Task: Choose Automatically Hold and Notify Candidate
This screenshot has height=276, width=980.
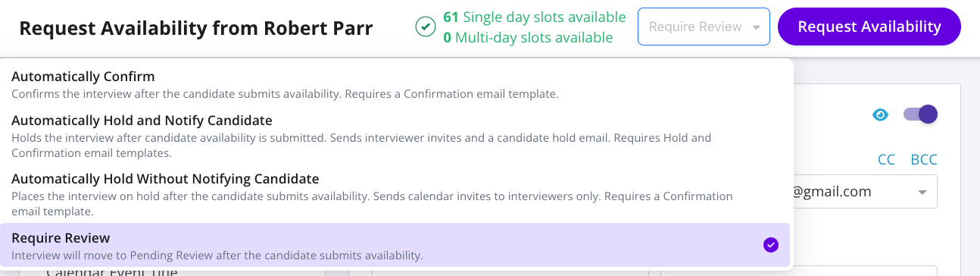Action: 396,136
